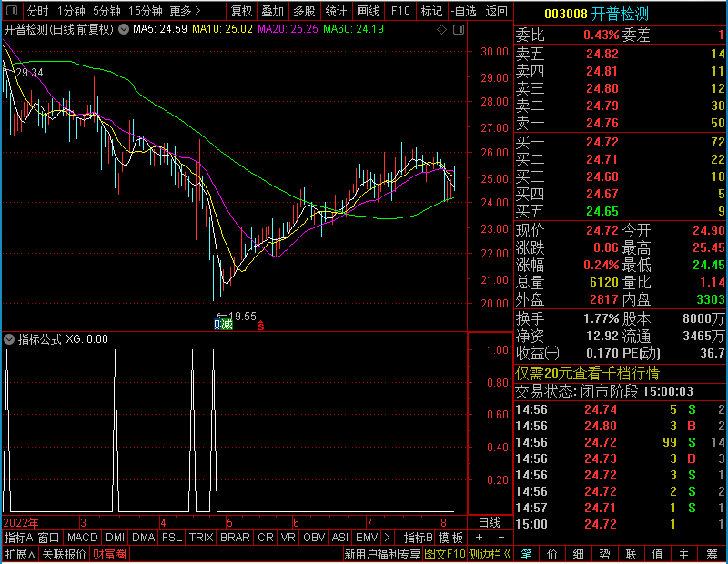Toggle the chart side panel icon
728x564 pixels.
tap(459, 30)
